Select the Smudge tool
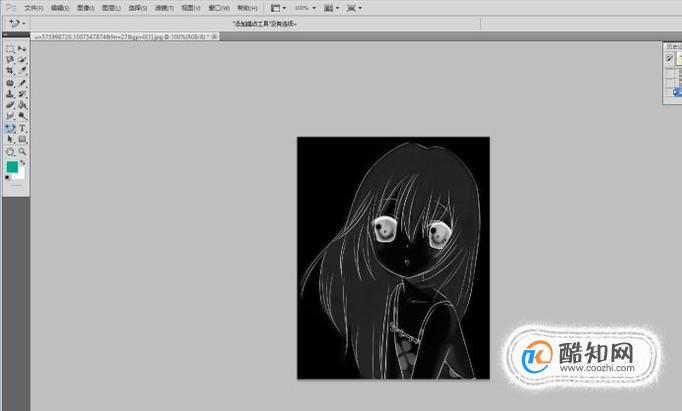 click(x=10, y=116)
